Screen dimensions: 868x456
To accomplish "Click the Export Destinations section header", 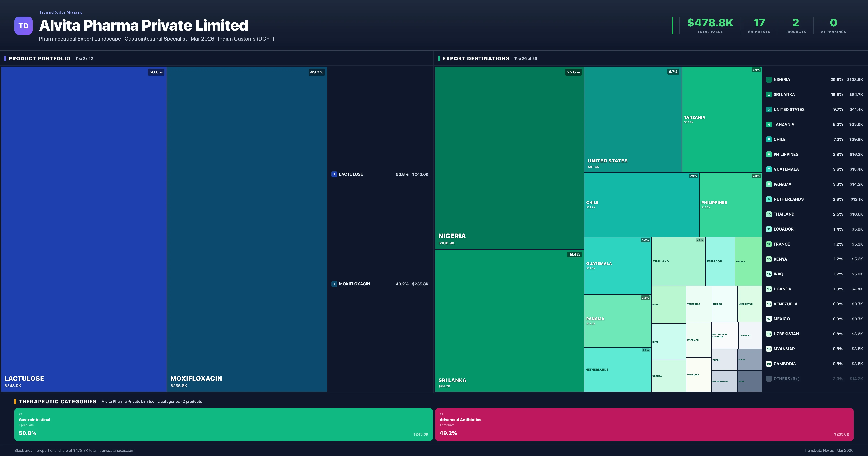I will click(x=475, y=59).
